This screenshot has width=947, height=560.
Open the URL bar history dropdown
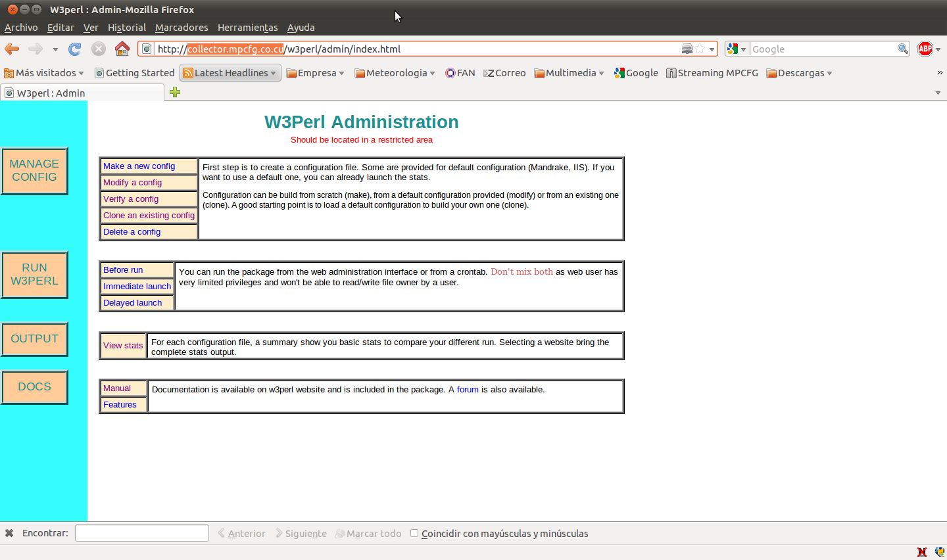712,49
